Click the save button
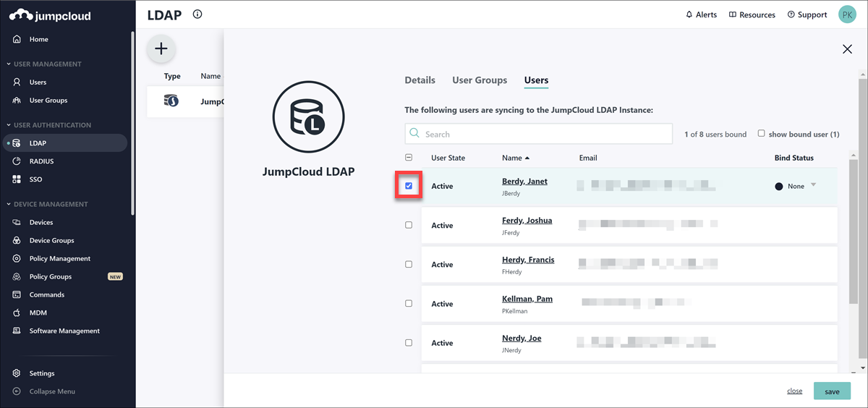 pos(832,391)
